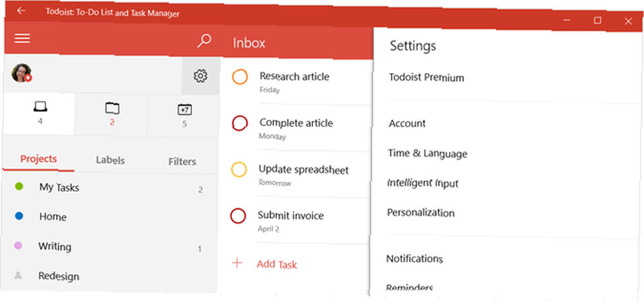Open the hamburger navigation menu
644x303 pixels.
point(22,39)
